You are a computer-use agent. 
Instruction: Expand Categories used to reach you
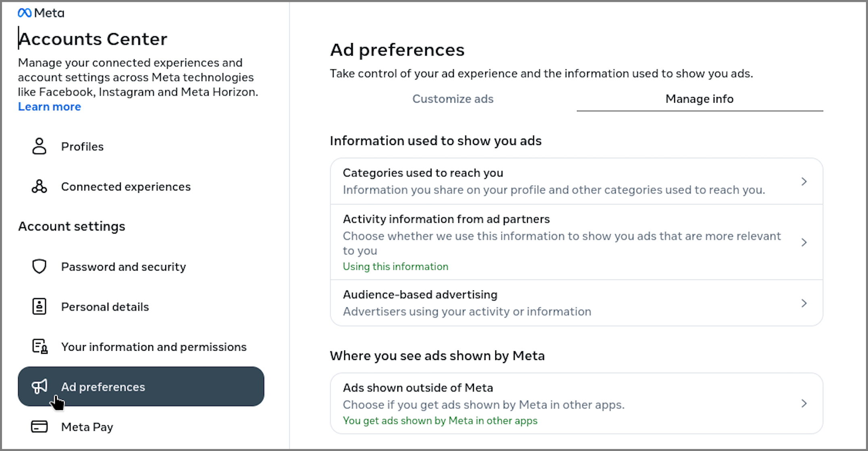pyautogui.click(x=804, y=181)
